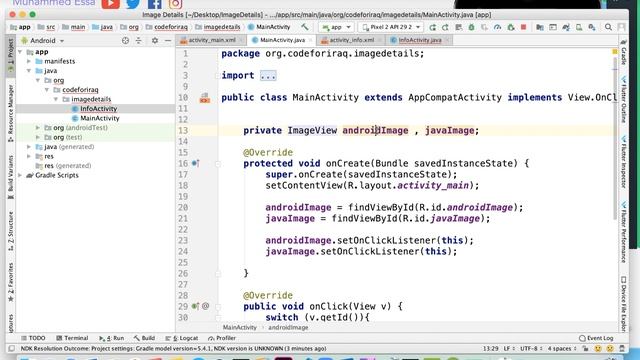Open the Run tool window
The image size is (640, 360).
[x=111, y=338]
